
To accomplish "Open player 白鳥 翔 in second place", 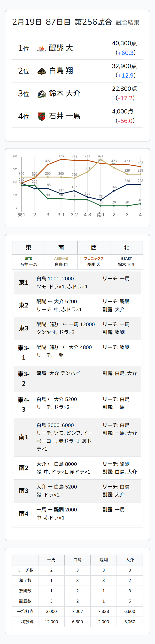I will click(61, 71).
